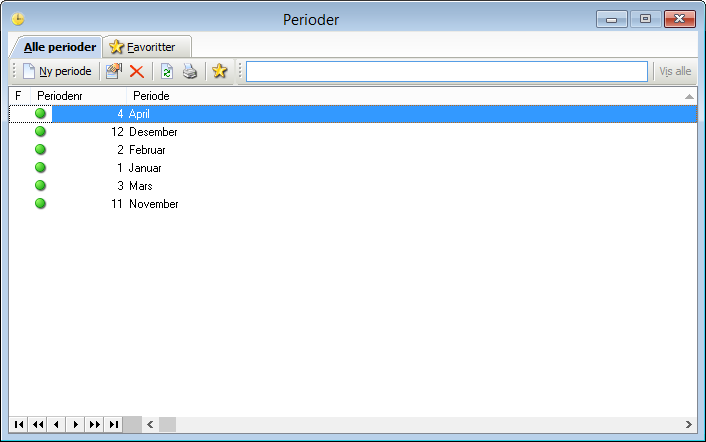This screenshot has height=442, width=706.
Task: Click the green status dot for Mars
Action: point(41,185)
